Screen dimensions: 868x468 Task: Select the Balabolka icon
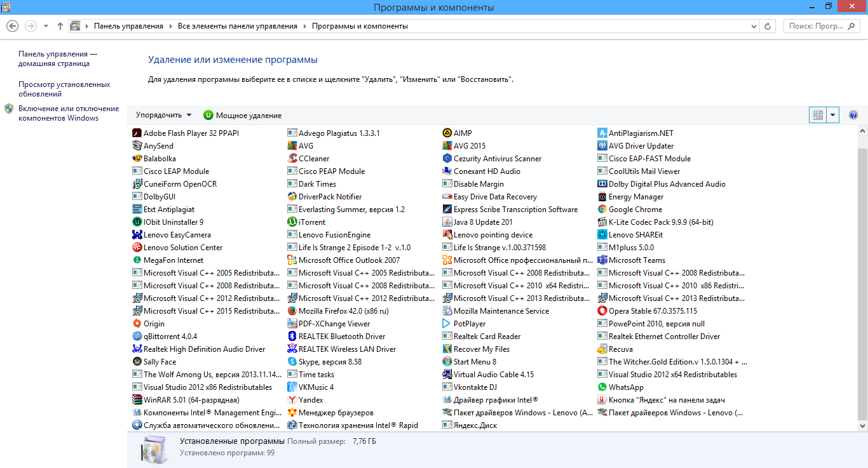pos(137,159)
